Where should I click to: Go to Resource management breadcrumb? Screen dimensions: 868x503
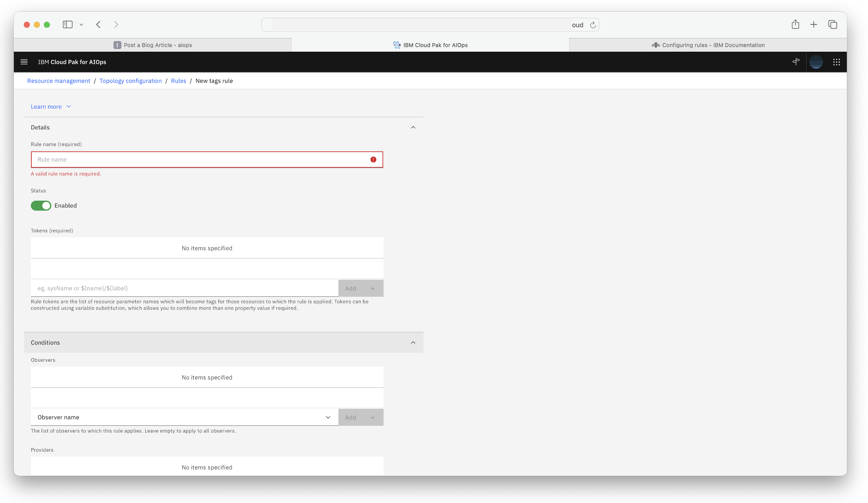(59, 81)
